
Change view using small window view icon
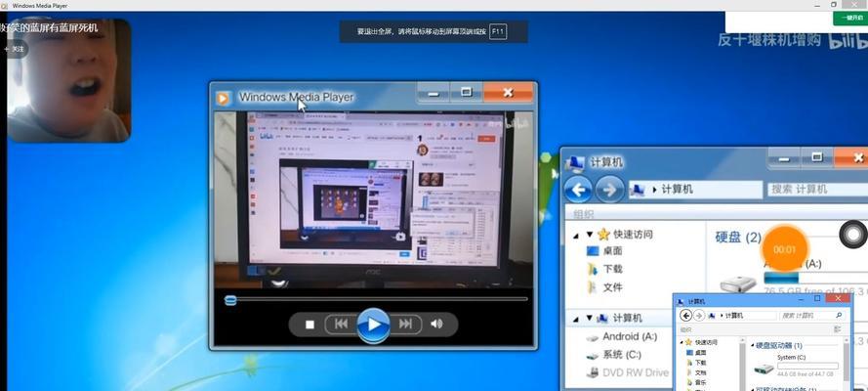838,329
